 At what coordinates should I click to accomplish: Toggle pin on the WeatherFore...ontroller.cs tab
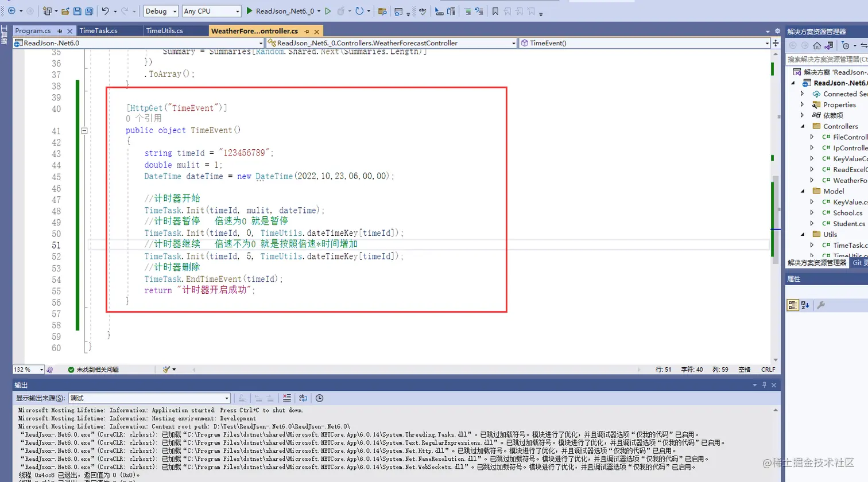307,32
